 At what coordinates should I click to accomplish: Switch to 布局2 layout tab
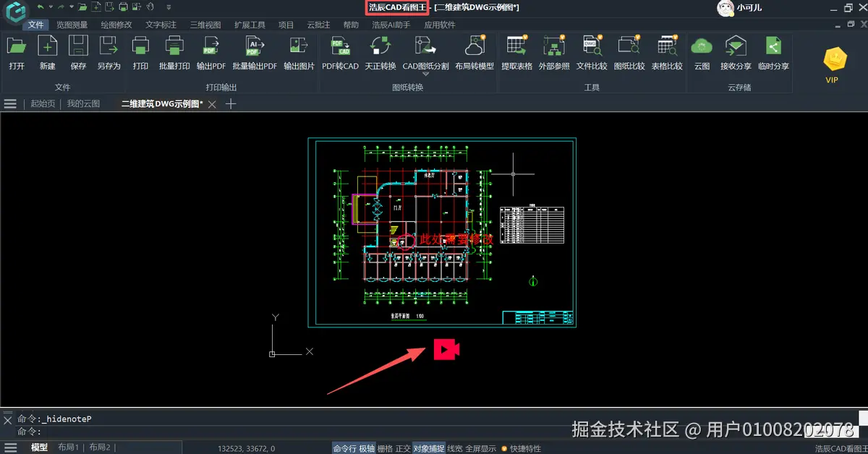click(x=100, y=447)
